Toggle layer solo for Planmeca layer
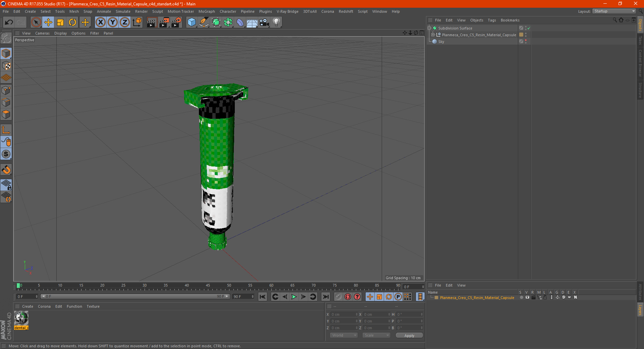 (522, 297)
